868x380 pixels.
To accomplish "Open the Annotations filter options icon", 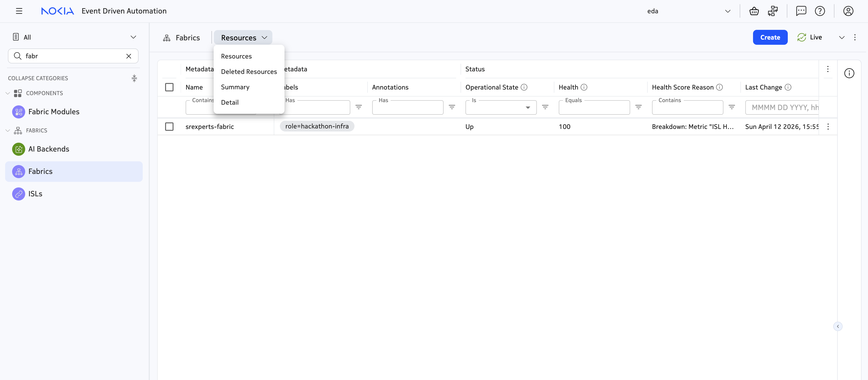I will [x=452, y=107].
